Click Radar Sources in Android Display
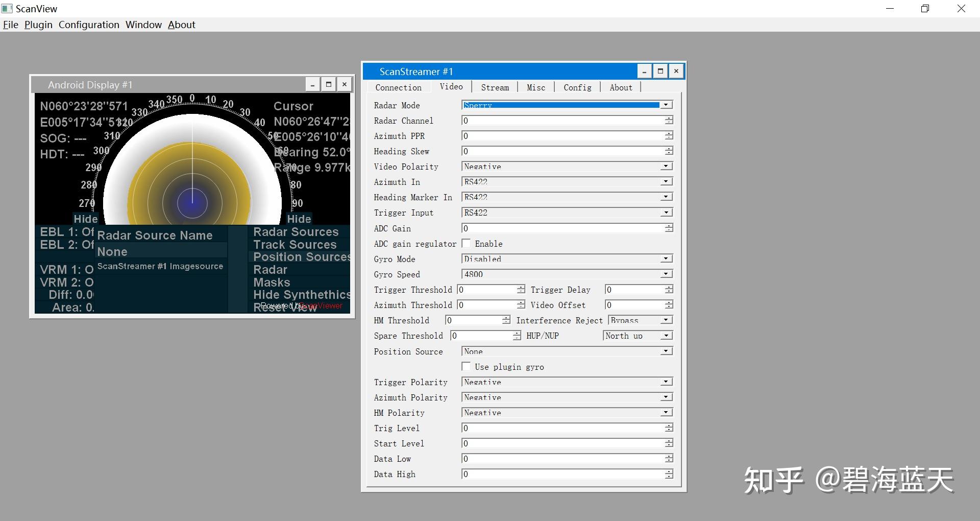Screen dimensions: 980x521 (x=296, y=232)
